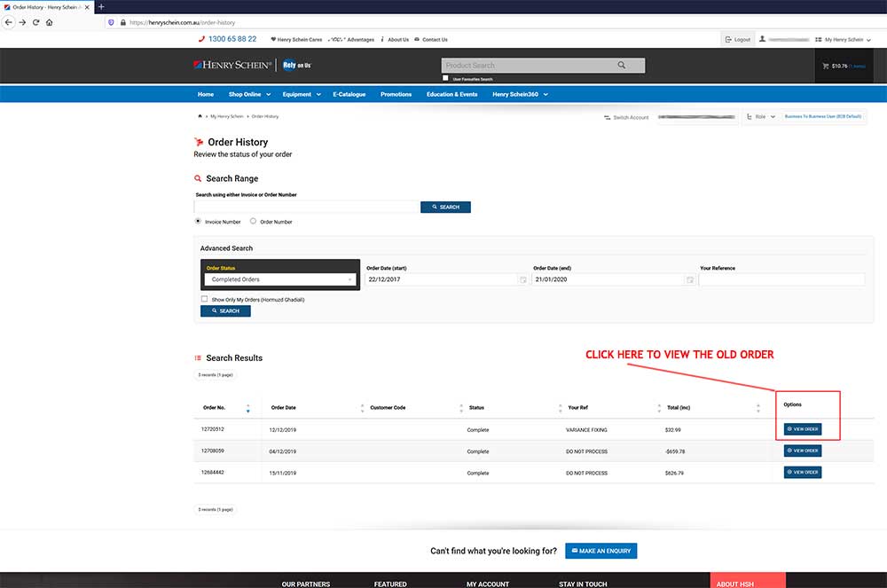Go to Education & Events

451,94
